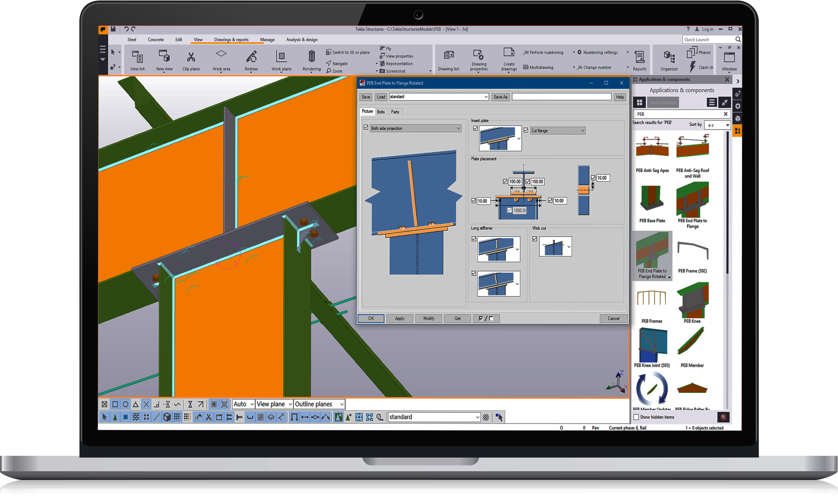838x504 pixels.
Task: Click the Save disk icon in title bar
Action: tap(113, 29)
